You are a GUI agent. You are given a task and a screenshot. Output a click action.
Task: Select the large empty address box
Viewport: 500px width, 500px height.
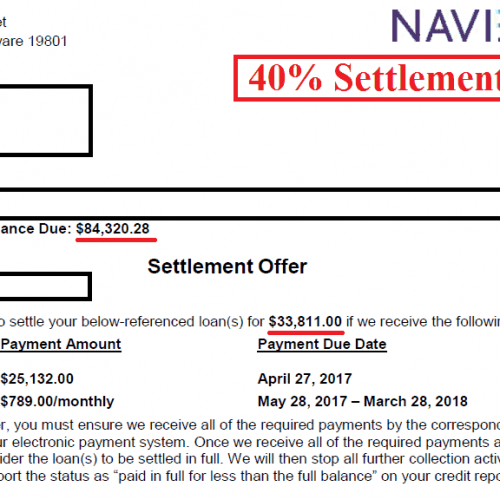click(x=46, y=120)
